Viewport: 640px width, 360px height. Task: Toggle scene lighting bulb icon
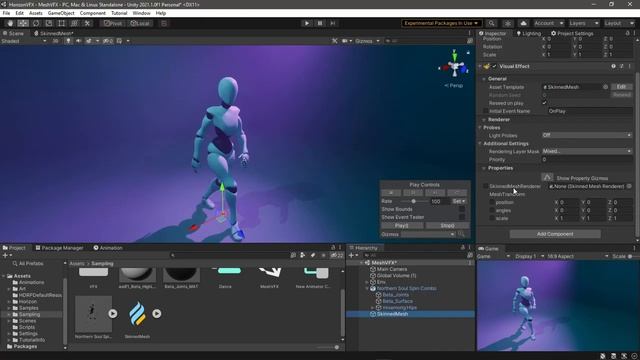(68, 41)
